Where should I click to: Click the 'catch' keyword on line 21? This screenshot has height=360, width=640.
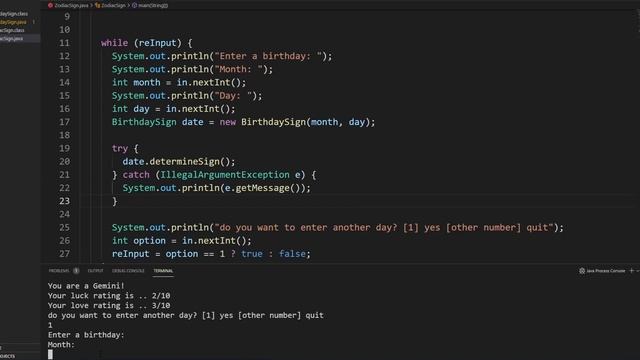tap(136, 175)
